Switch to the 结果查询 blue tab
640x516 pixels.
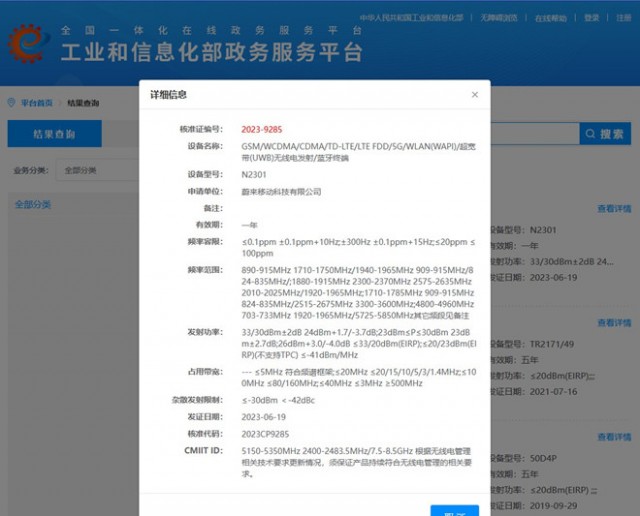pos(55,133)
